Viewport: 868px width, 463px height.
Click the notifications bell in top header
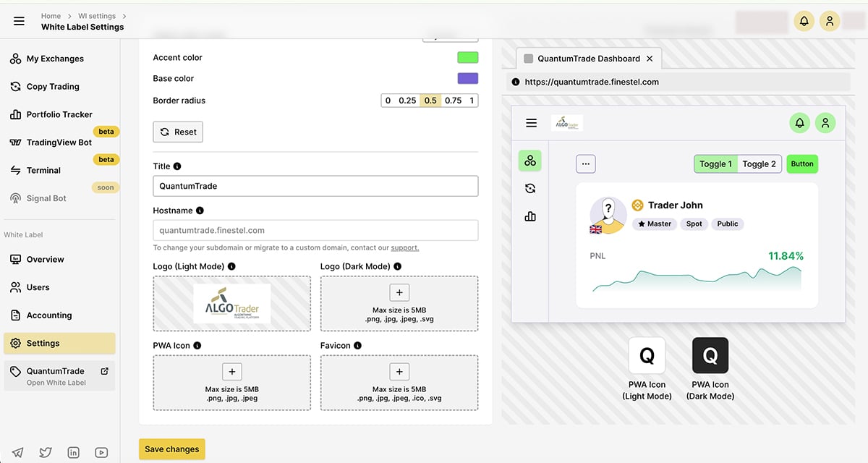click(804, 21)
